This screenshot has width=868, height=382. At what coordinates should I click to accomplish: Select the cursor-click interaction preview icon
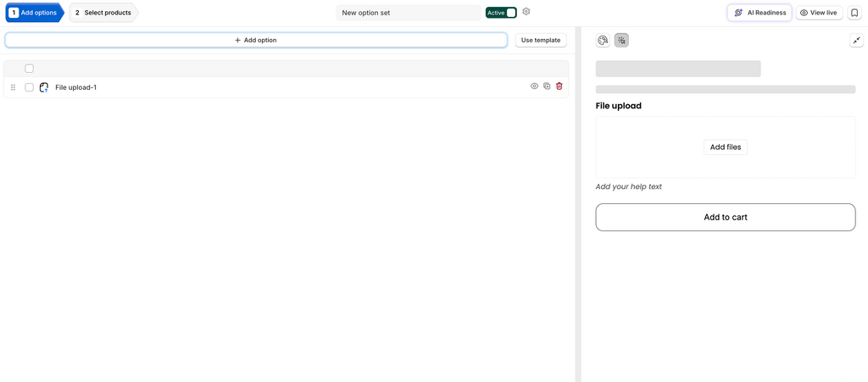[621, 41]
